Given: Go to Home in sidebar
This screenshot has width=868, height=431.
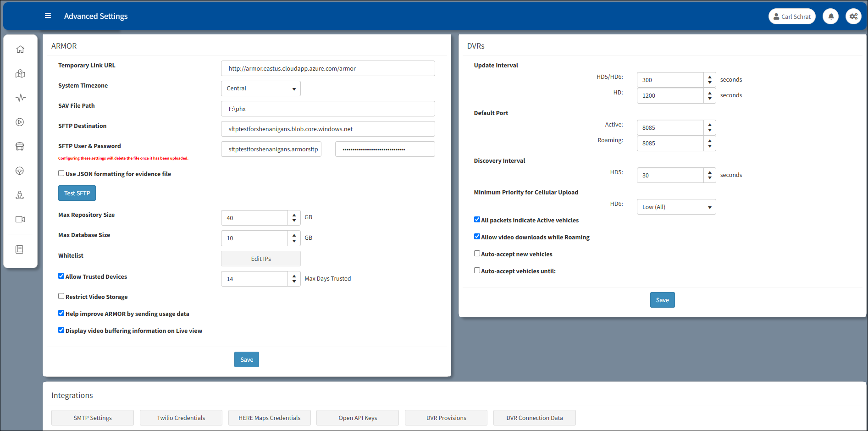Looking at the screenshot, I should [20, 49].
